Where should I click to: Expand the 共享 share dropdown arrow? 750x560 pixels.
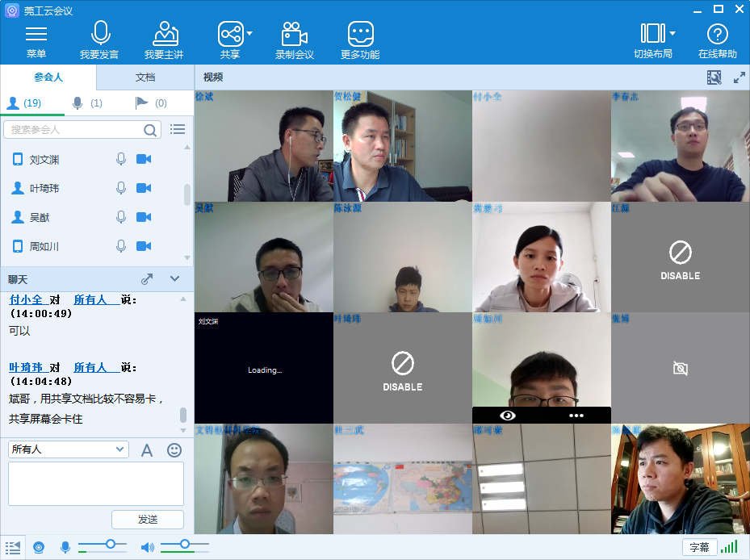249,34
